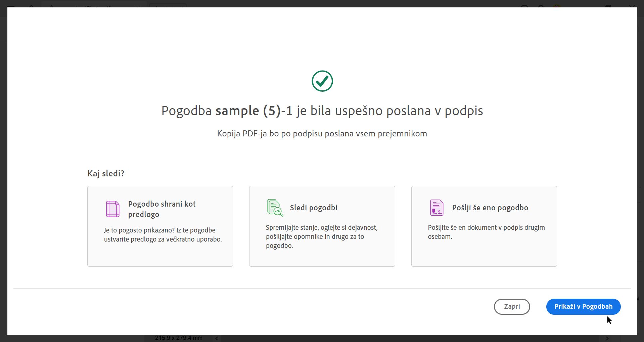Image resolution: width=644 pixels, height=342 pixels.
Task: Select the 'Sledi pogodbi' card
Action: click(322, 226)
